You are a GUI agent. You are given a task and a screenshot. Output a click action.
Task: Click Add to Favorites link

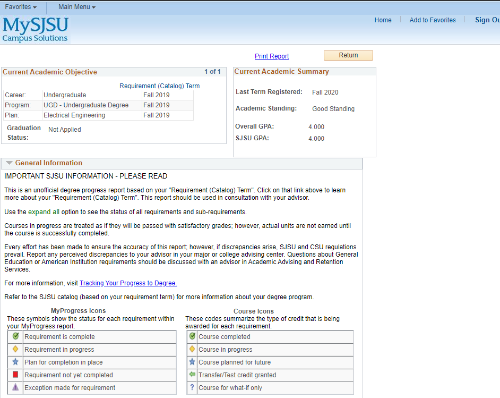(432, 20)
